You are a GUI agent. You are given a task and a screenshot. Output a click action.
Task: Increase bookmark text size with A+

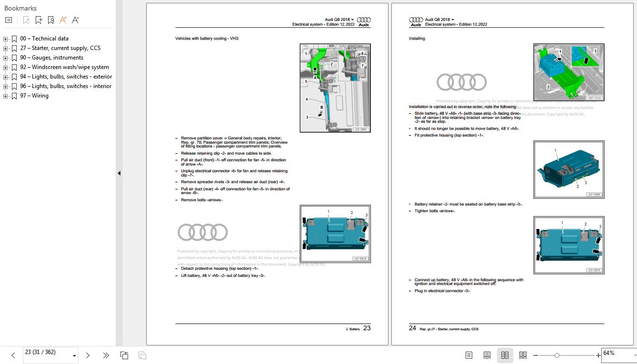63,20
